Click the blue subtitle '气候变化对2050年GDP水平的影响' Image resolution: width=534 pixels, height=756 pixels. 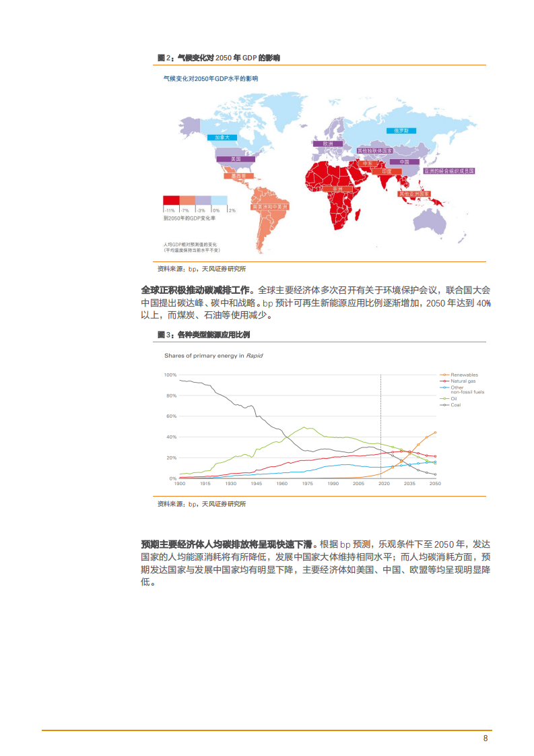pos(211,79)
